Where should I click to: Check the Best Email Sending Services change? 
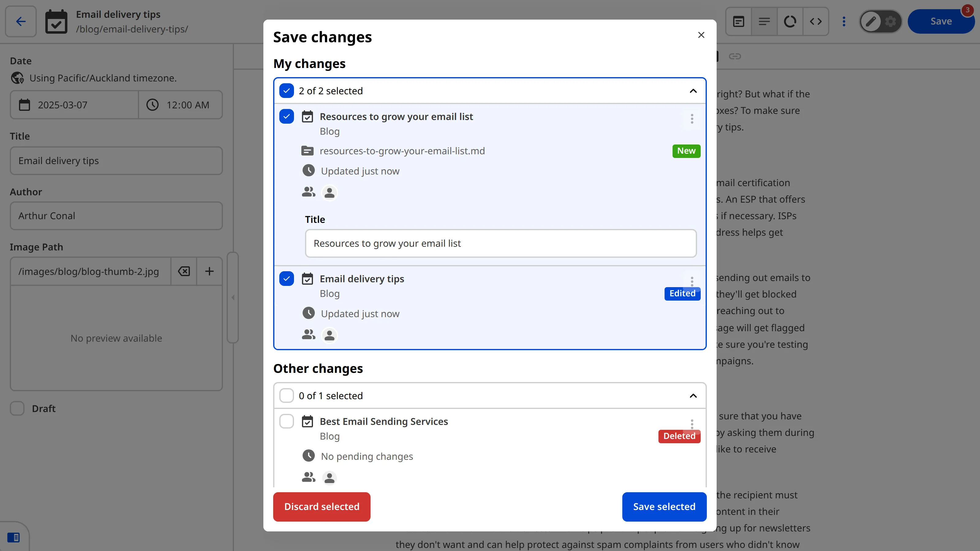pos(286,421)
